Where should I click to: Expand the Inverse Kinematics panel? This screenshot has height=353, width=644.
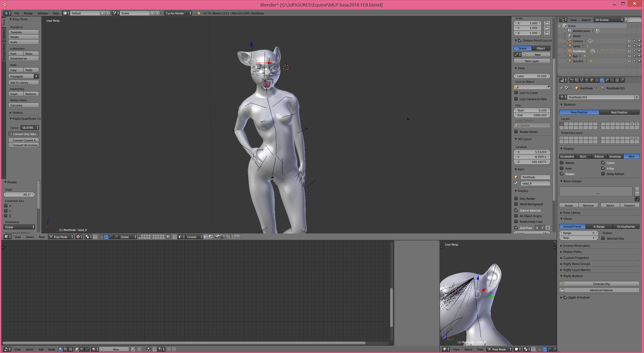(576, 246)
